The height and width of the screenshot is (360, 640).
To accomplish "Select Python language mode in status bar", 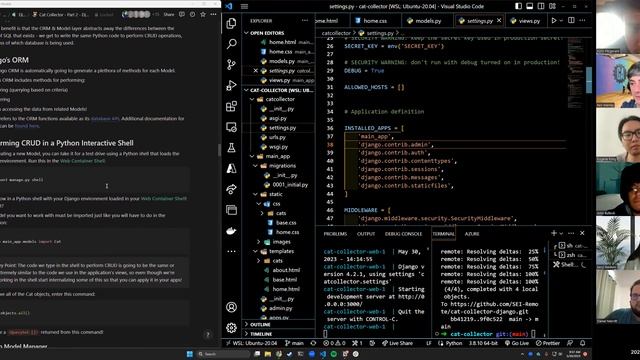I will pyautogui.click(x=453, y=343).
